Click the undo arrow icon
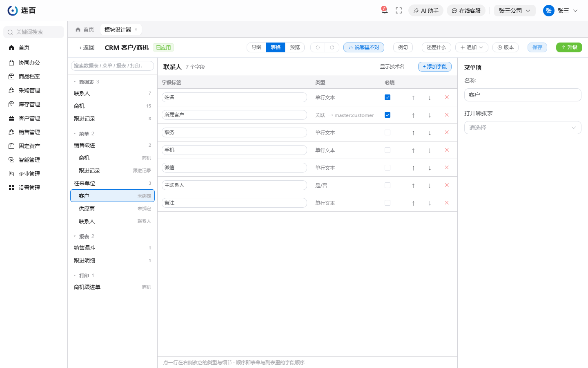Image resolution: width=588 pixels, height=368 pixels. (318, 47)
